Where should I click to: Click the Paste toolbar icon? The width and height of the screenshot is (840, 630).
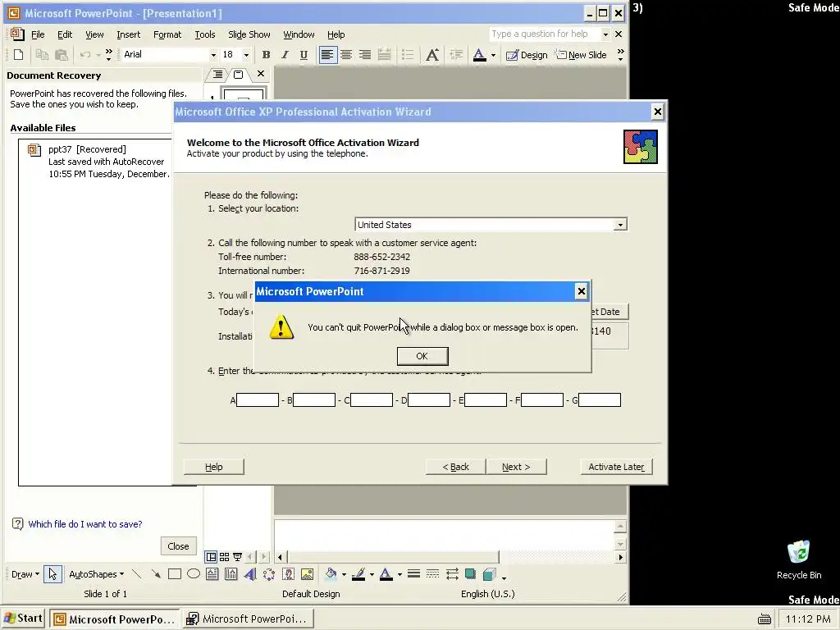62,55
